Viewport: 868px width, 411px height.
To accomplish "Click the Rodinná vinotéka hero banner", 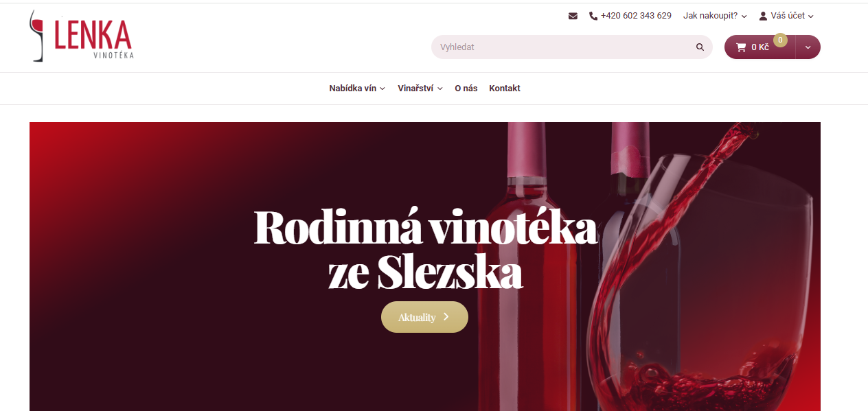I will [x=425, y=266].
